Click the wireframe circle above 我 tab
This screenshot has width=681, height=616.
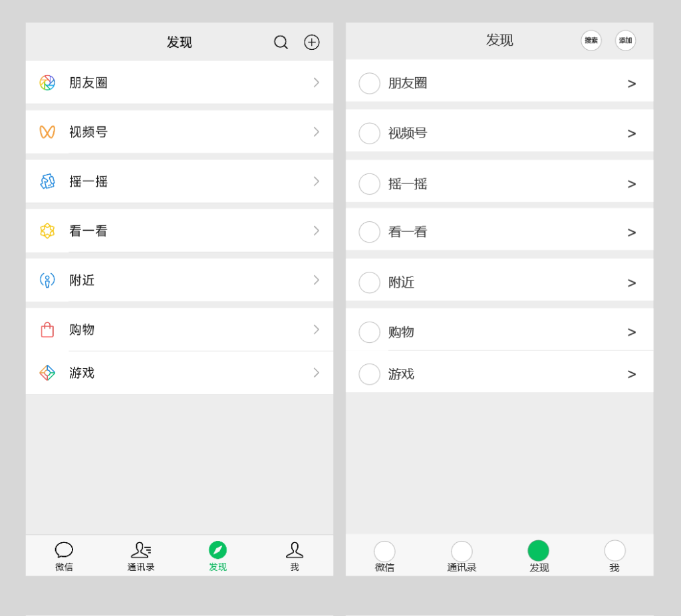615,551
